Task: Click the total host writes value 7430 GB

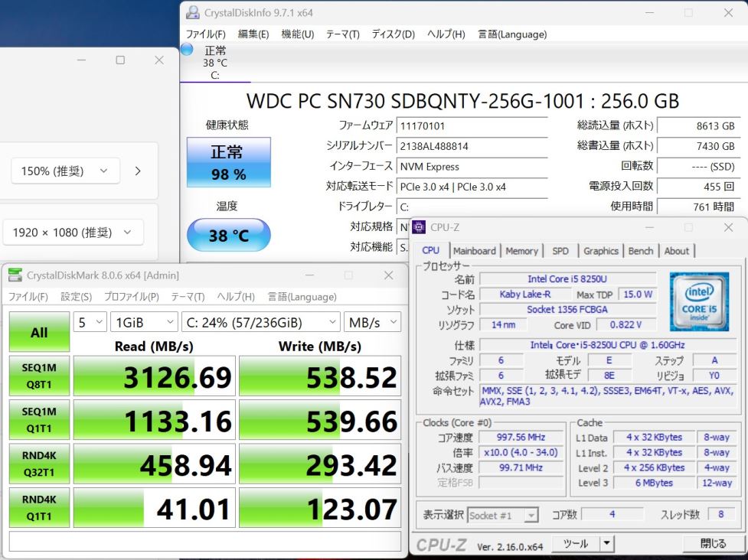Action: [x=698, y=146]
